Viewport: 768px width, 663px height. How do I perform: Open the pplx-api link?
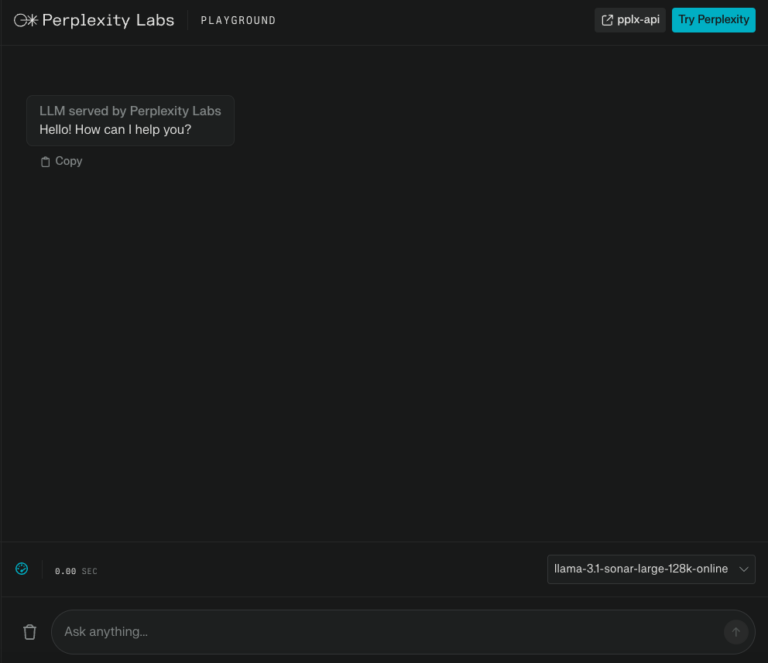tap(639, 20)
